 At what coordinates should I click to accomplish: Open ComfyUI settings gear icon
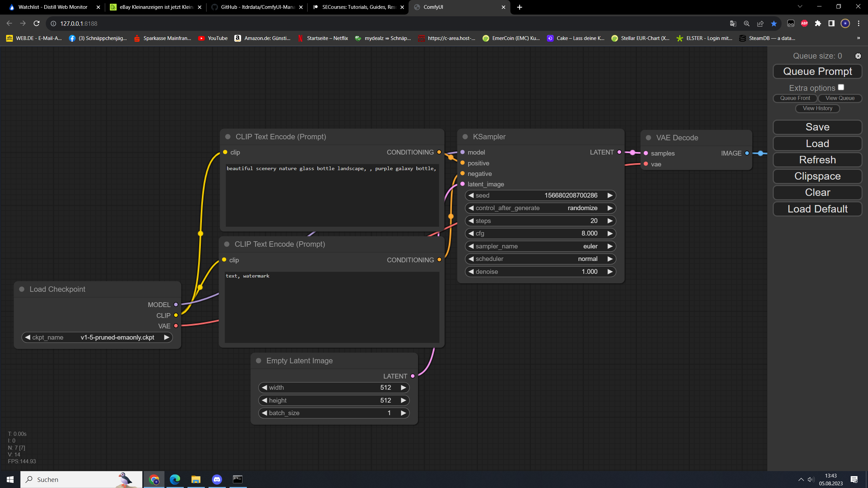click(x=858, y=56)
